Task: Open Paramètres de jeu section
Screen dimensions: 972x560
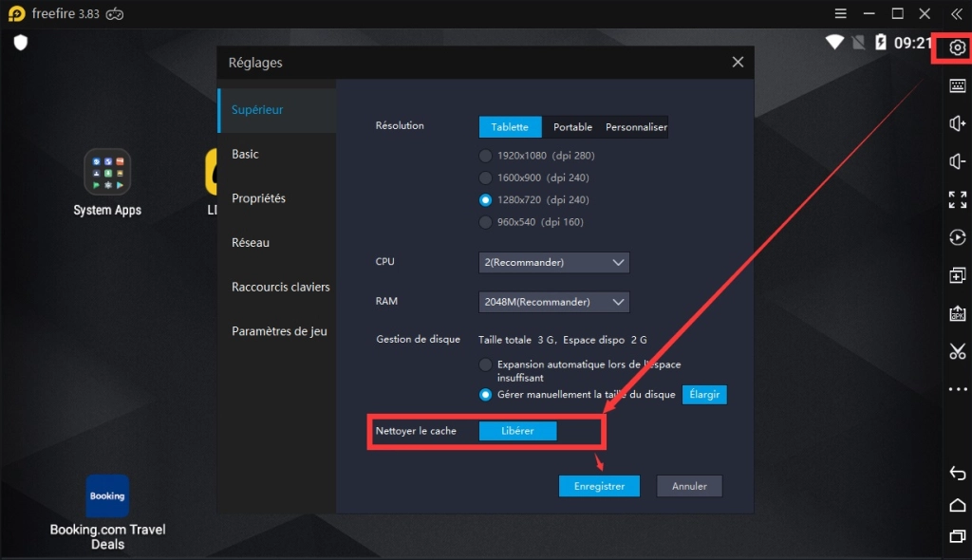Action: tap(277, 331)
